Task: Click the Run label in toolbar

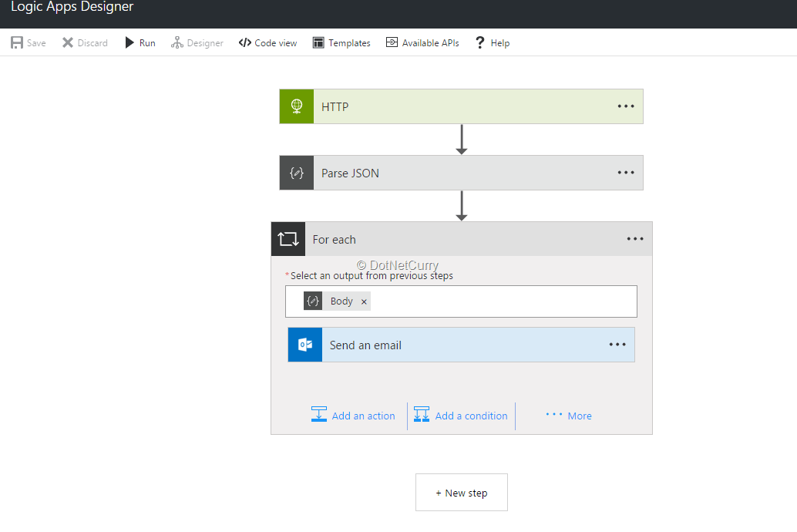Action: pyautogui.click(x=147, y=43)
